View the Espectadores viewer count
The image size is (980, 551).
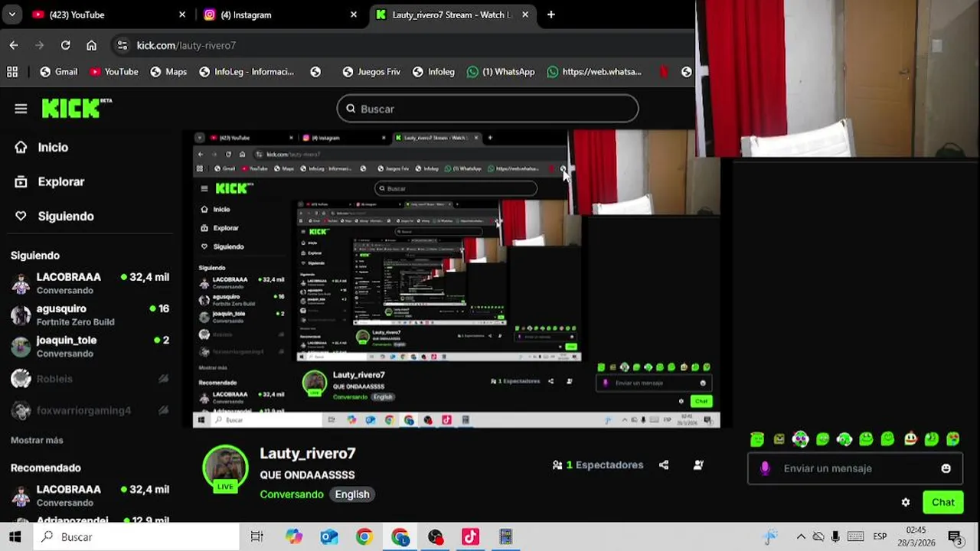coord(598,465)
